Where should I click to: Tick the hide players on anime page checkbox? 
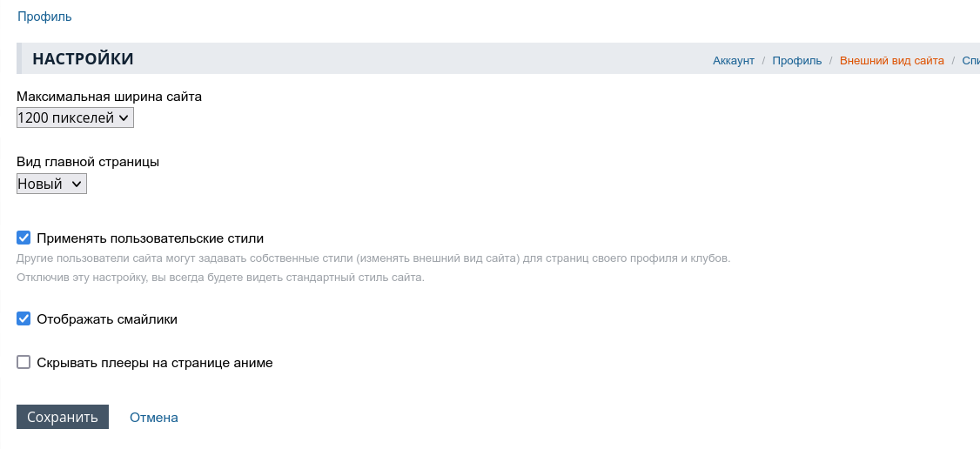pos(23,363)
